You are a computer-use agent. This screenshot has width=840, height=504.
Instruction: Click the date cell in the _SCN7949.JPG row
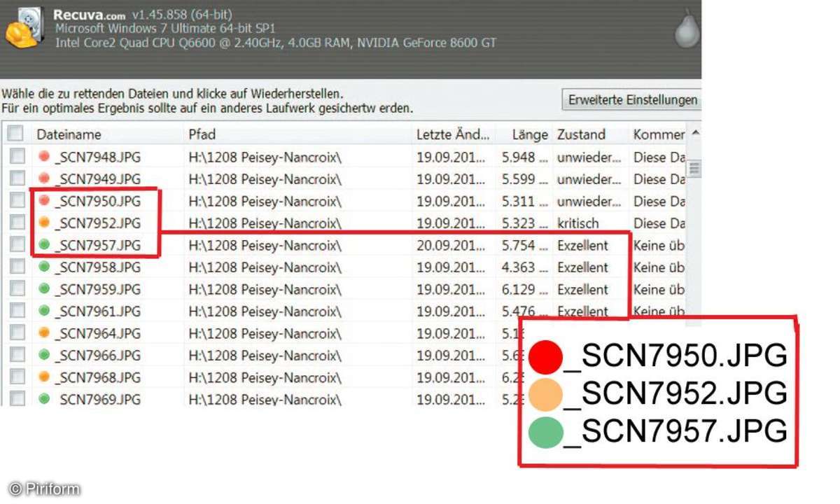pos(450,179)
